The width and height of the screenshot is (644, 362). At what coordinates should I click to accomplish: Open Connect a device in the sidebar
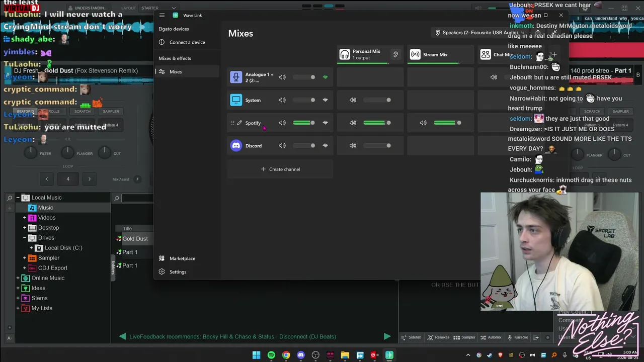[x=187, y=42]
